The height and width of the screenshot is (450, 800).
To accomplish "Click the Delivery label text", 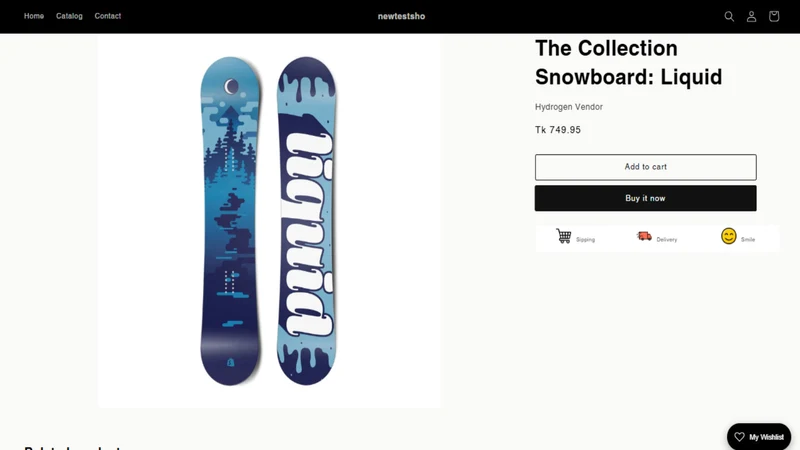I will (667, 239).
